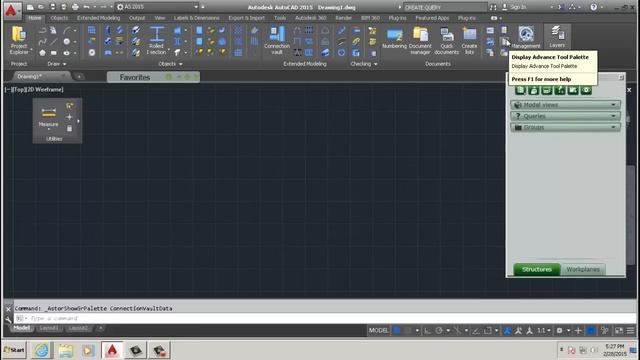Open the 1:1 annotation scale dropdown
The width and height of the screenshot is (640, 360).
pos(544,331)
